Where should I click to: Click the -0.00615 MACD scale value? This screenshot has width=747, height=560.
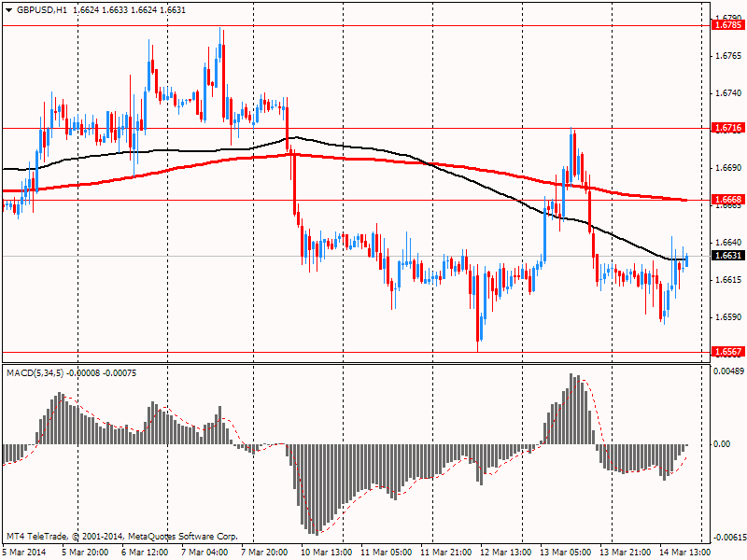pos(729,538)
